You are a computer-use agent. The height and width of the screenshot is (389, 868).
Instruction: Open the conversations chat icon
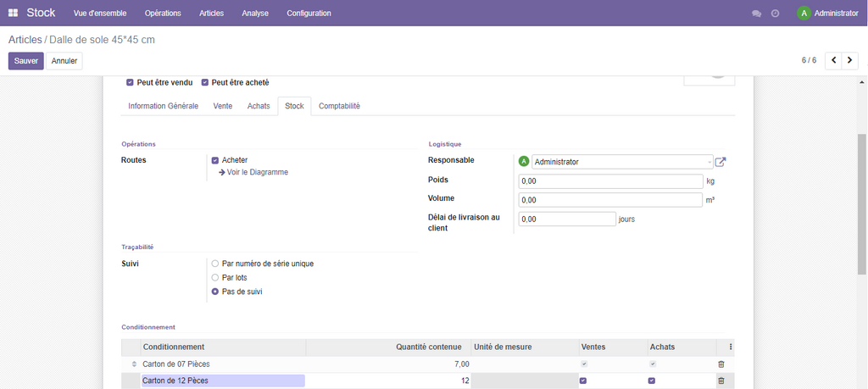[x=756, y=14]
